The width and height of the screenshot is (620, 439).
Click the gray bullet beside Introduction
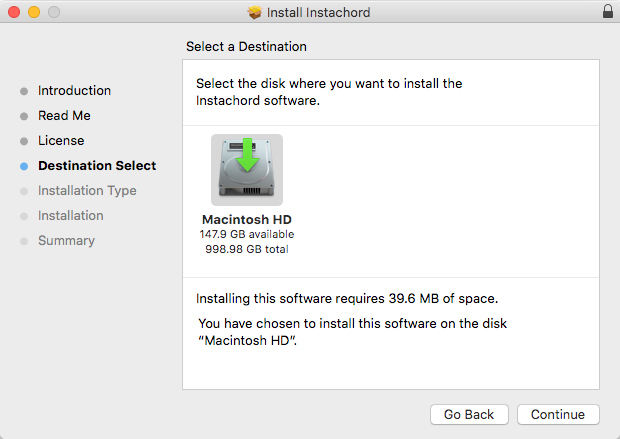click(24, 91)
